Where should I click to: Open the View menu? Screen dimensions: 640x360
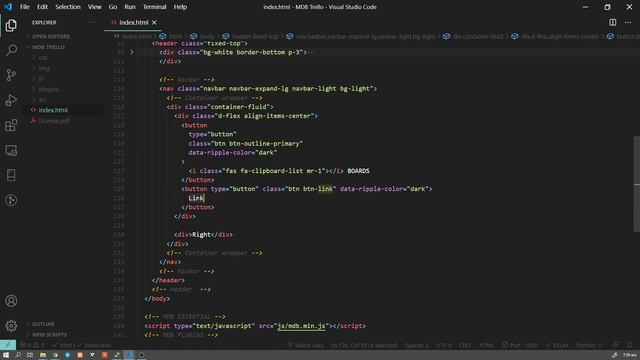tap(94, 7)
